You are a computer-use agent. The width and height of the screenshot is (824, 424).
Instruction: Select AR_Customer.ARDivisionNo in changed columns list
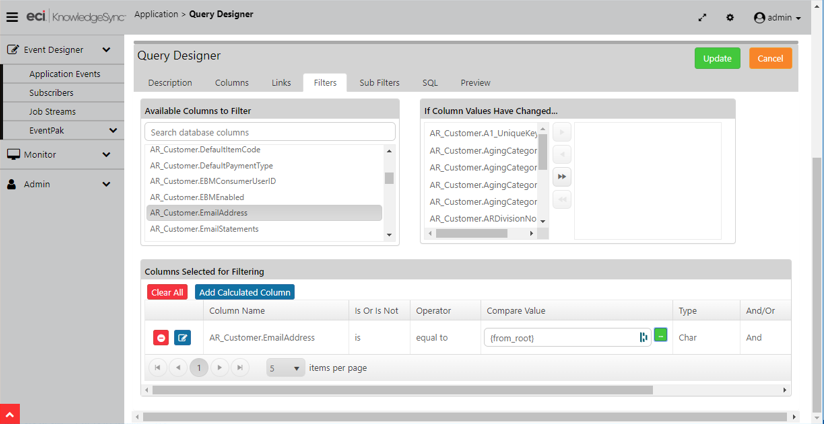482,219
